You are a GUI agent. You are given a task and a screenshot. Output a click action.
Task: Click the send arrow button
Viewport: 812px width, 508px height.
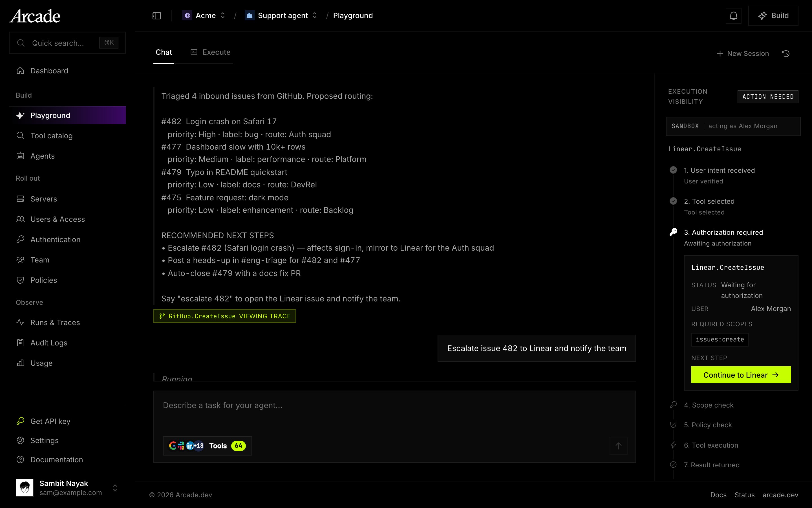[618, 446]
